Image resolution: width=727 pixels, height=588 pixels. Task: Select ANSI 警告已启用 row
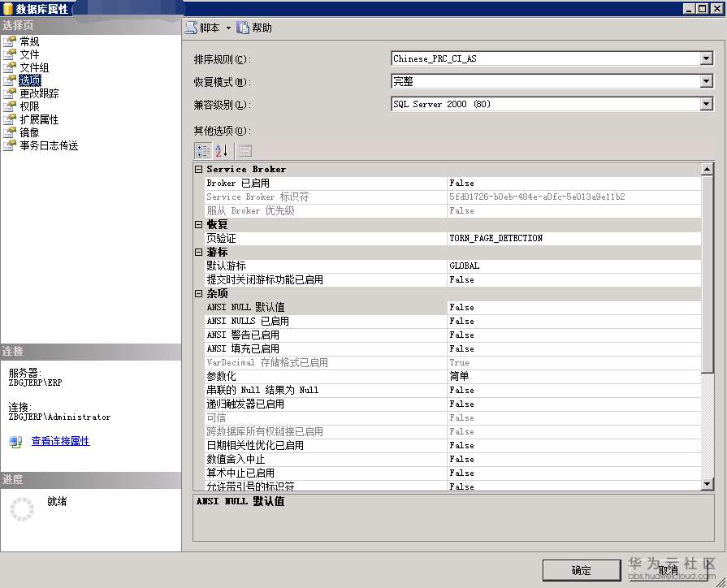pos(452,335)
